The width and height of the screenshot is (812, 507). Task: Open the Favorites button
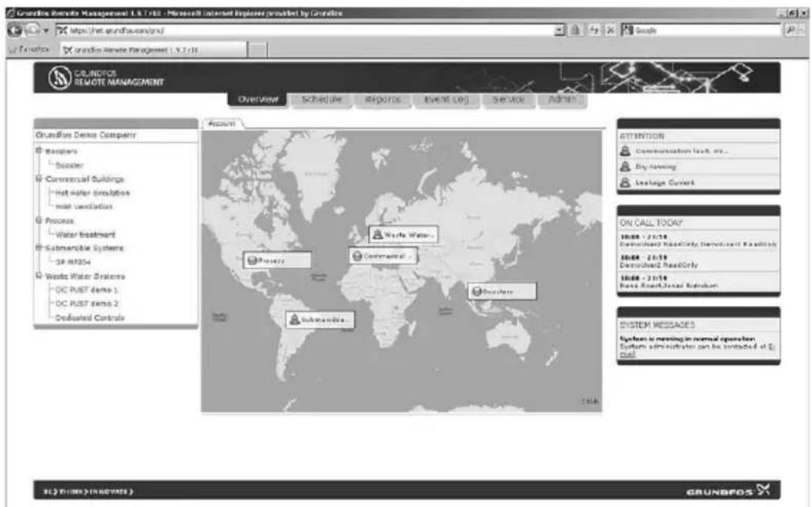pyautogui.click(x=29, y=49)
